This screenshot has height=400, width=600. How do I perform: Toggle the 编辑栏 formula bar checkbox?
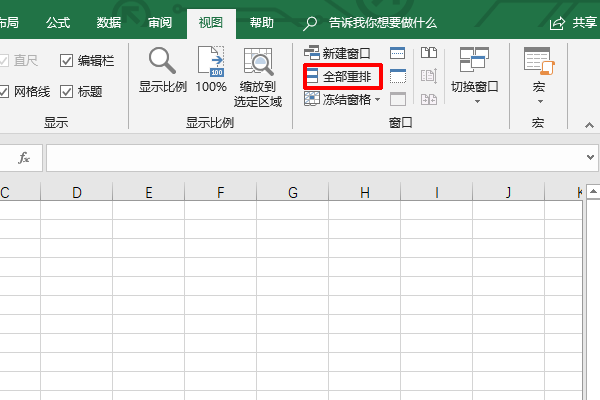click(x=67, y=61)
